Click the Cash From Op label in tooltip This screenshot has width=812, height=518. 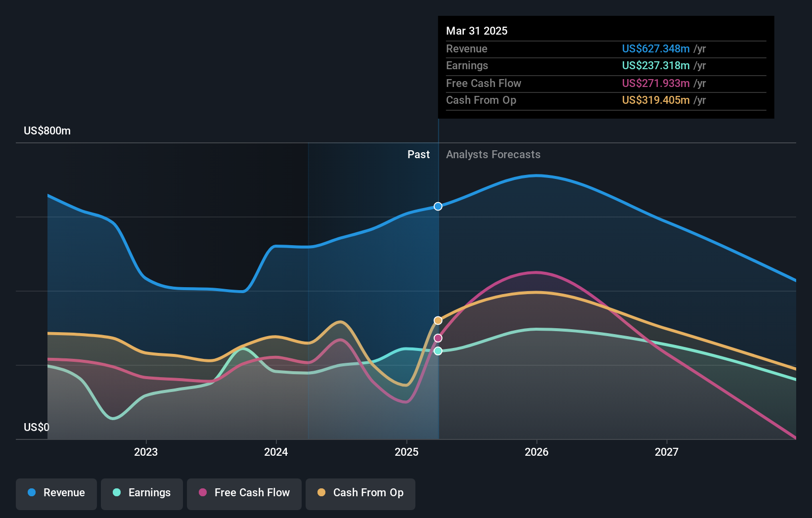pos(481,100)
